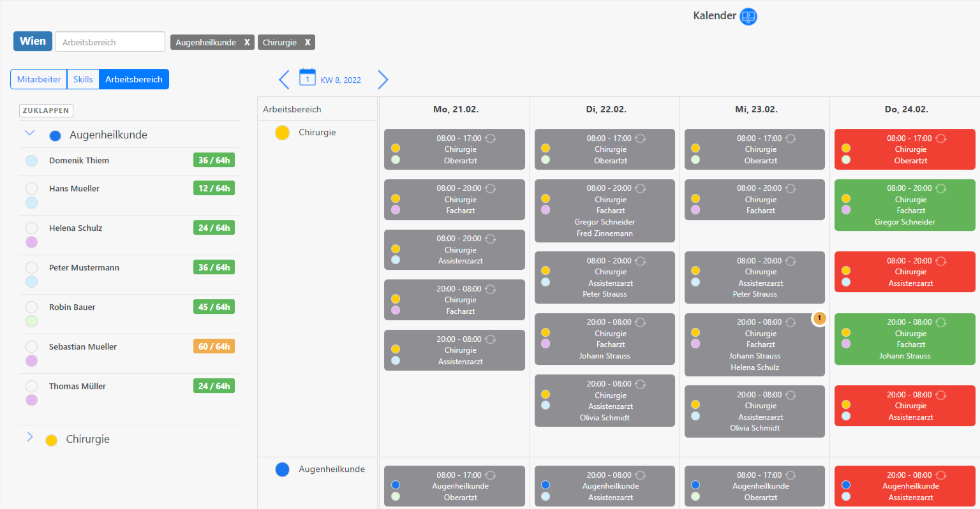The height and width of the screenshot is (509, 980).
Task: Go to next calendar week arrow
Action: (x=383, y=80)
